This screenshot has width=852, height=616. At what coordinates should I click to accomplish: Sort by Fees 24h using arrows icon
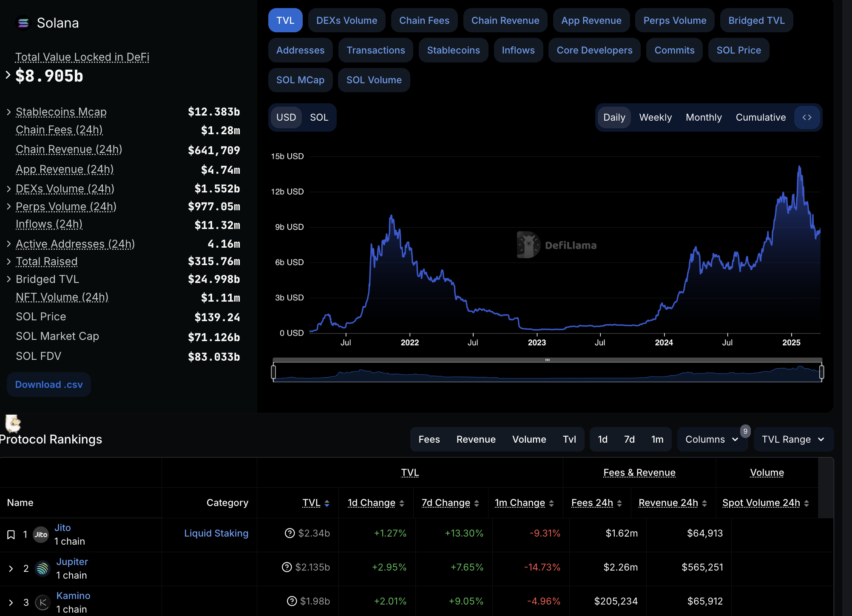(x=619, y=503)
